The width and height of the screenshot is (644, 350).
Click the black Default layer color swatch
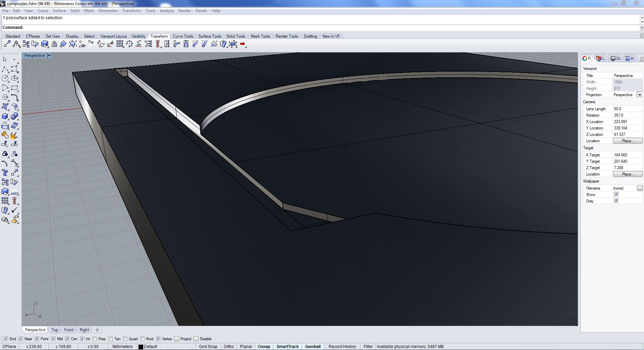(x=141, y=347)
